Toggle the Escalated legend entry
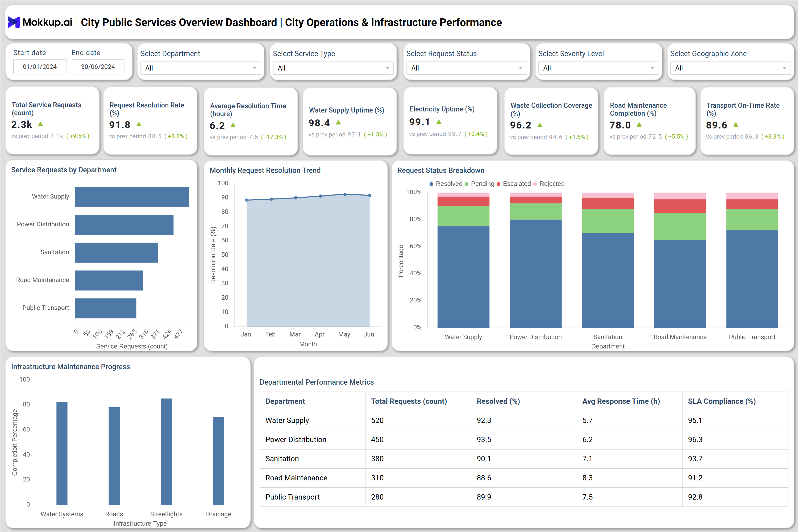 point(513,184)
